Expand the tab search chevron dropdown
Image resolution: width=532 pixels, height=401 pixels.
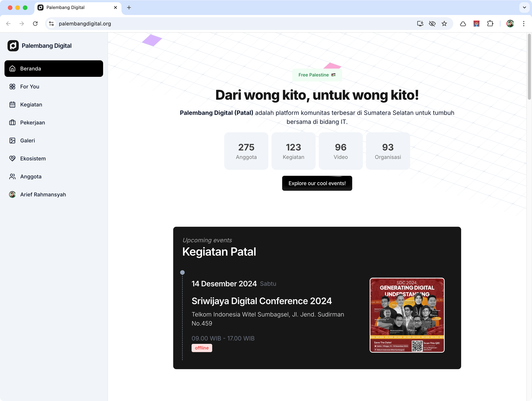click(524, 7)
